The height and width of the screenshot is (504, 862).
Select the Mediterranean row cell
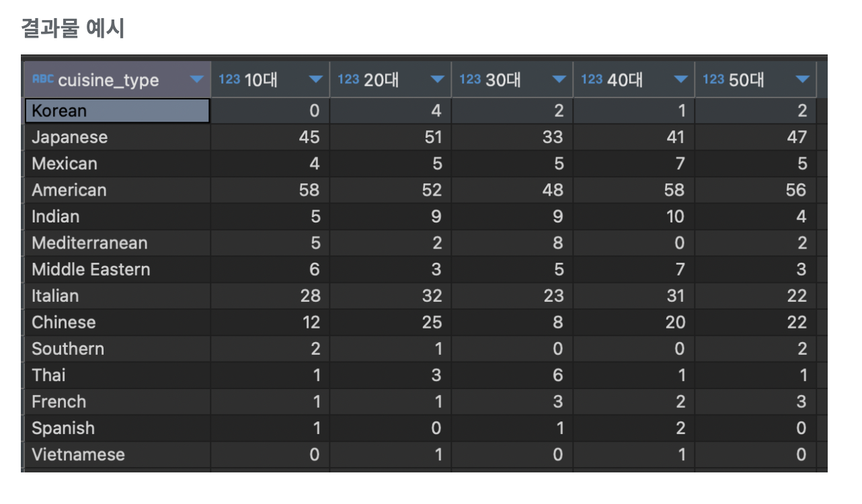117,243
